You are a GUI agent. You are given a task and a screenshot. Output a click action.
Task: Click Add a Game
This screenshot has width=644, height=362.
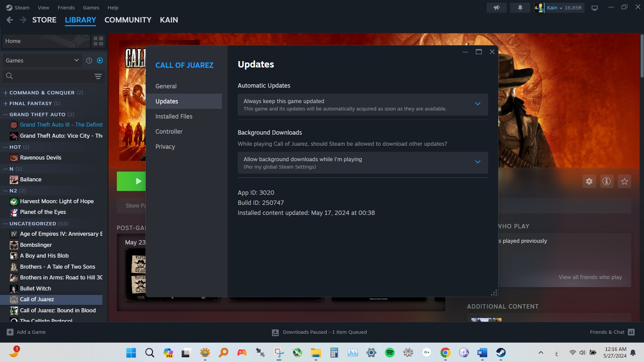point(26,332)
